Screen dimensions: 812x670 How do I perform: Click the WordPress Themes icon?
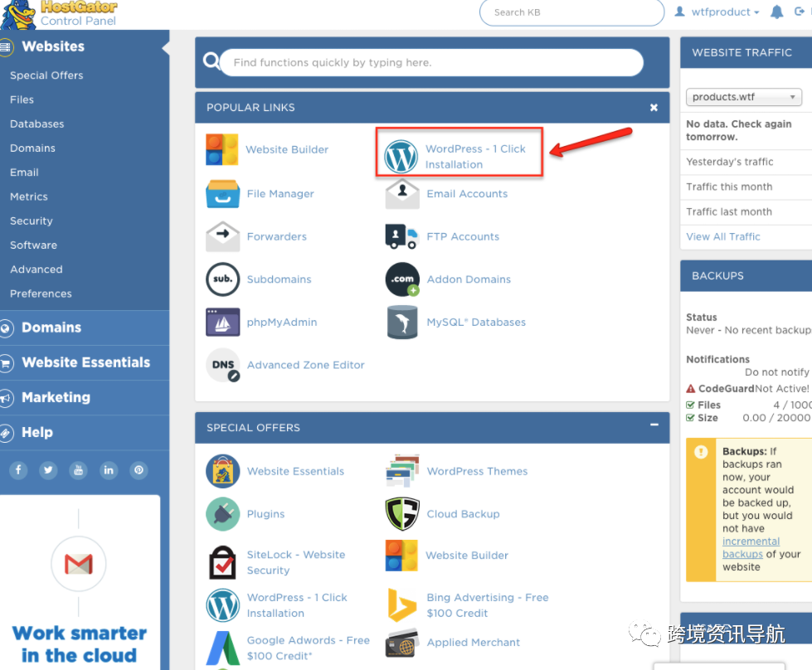(402, 471)
